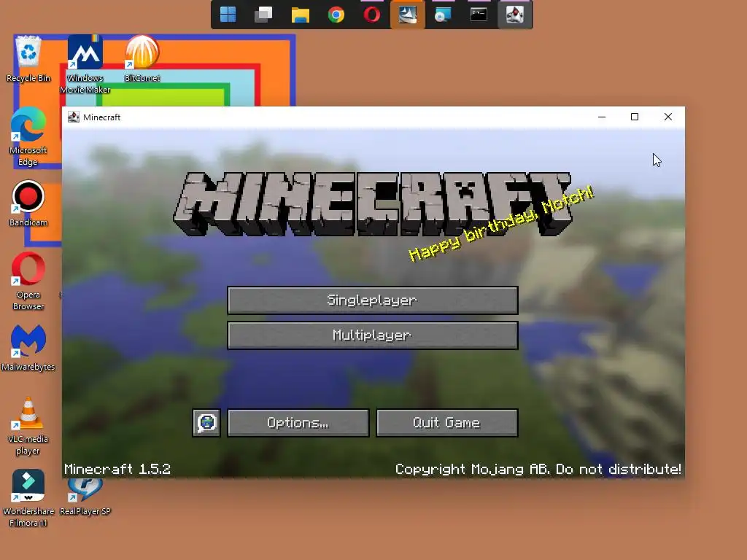The height and width of the screenshot is (560, 747).
Task: Select the Recycle Bin desktop icon
Action: (28, 59)
